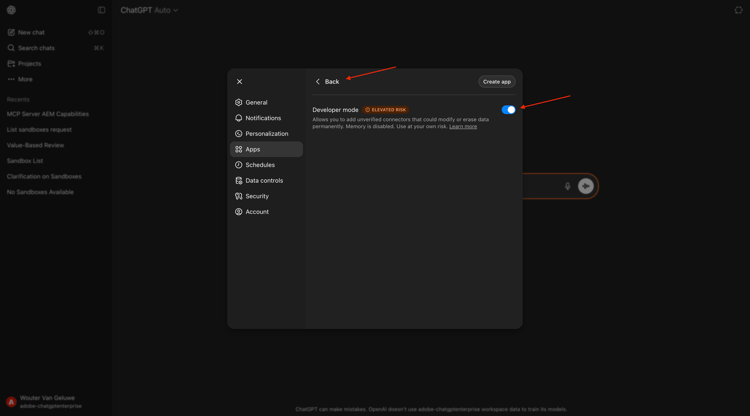750x416 pixels.
Task: Click the Security shield icon
Action: (x=238, y=196)
